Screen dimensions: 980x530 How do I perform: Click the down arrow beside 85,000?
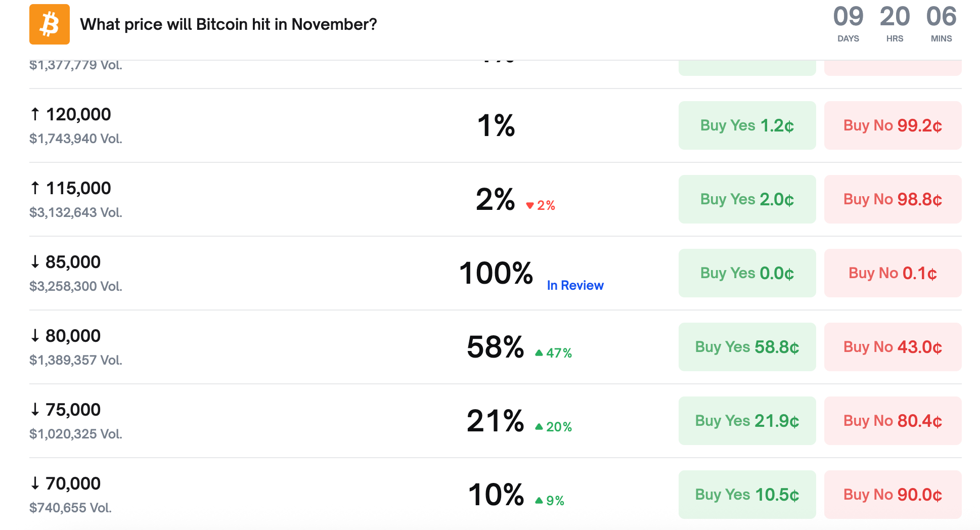click(35, 262)
